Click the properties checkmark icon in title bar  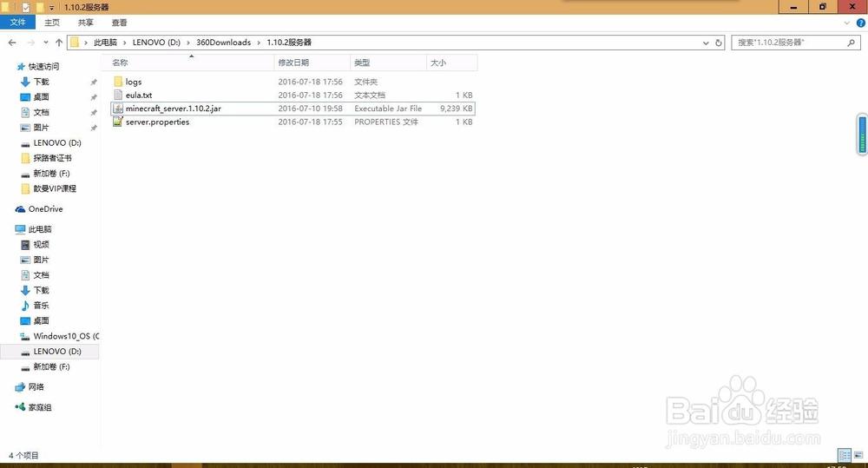pos(25,7)
